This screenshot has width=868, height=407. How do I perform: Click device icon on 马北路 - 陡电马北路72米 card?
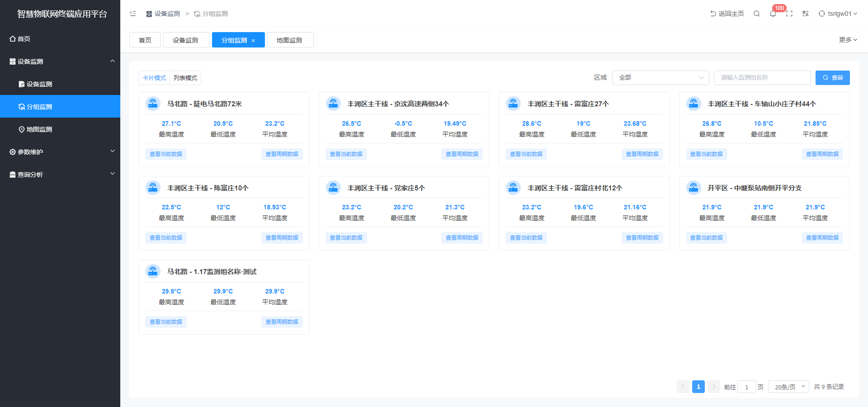(x=153, y=104)
